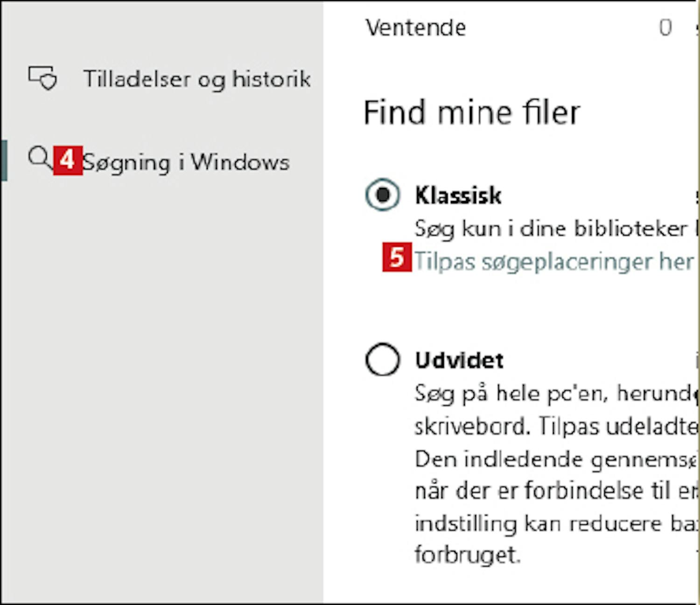Open Søgning i Windows settings page

(186, 163)
